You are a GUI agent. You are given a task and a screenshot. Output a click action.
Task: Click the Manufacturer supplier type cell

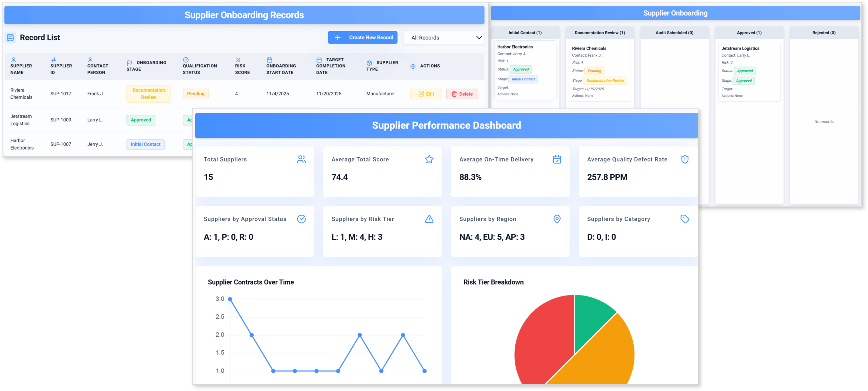[380, 94]
